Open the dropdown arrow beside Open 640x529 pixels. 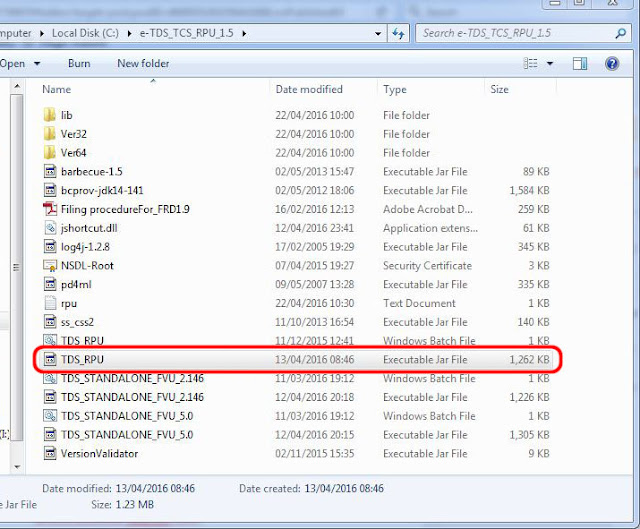37,64
